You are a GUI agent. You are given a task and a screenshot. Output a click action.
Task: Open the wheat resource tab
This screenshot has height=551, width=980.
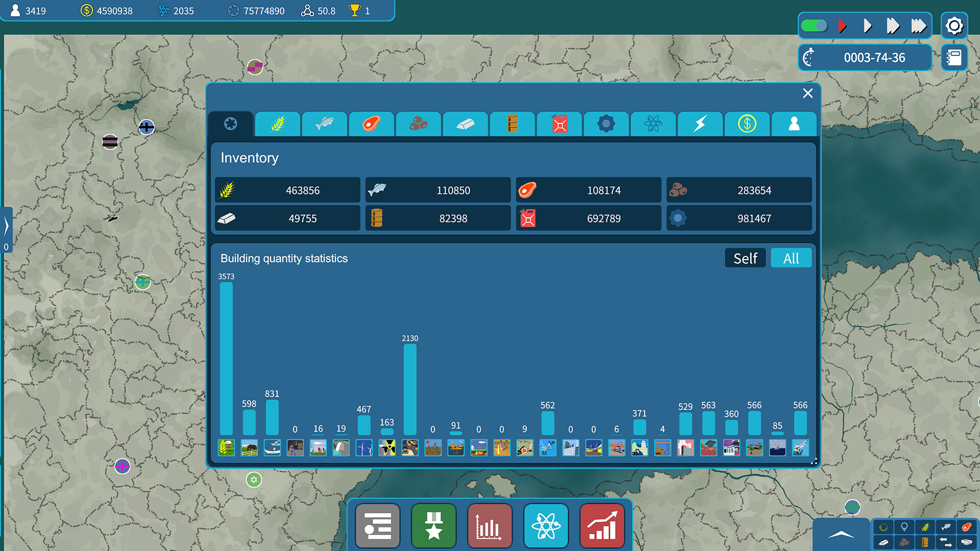tap(277, 124)
